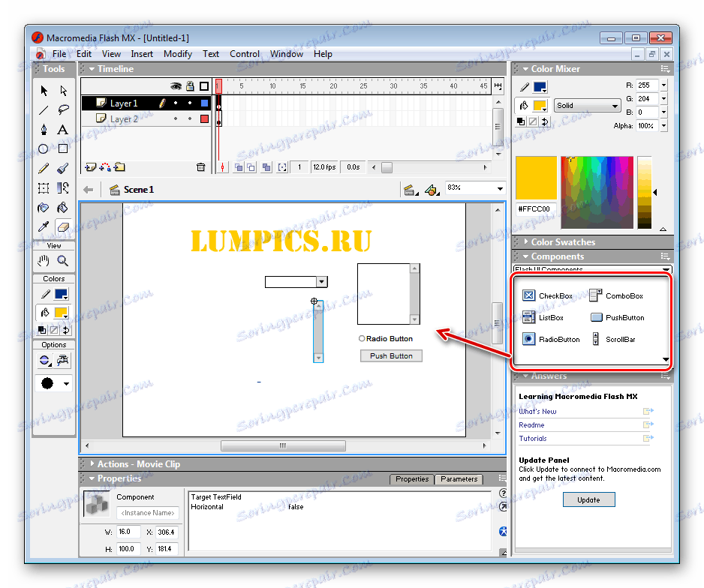Open the Flash UI Components dropdown
This screenshot has width=704, height=588.
[592, 269]
